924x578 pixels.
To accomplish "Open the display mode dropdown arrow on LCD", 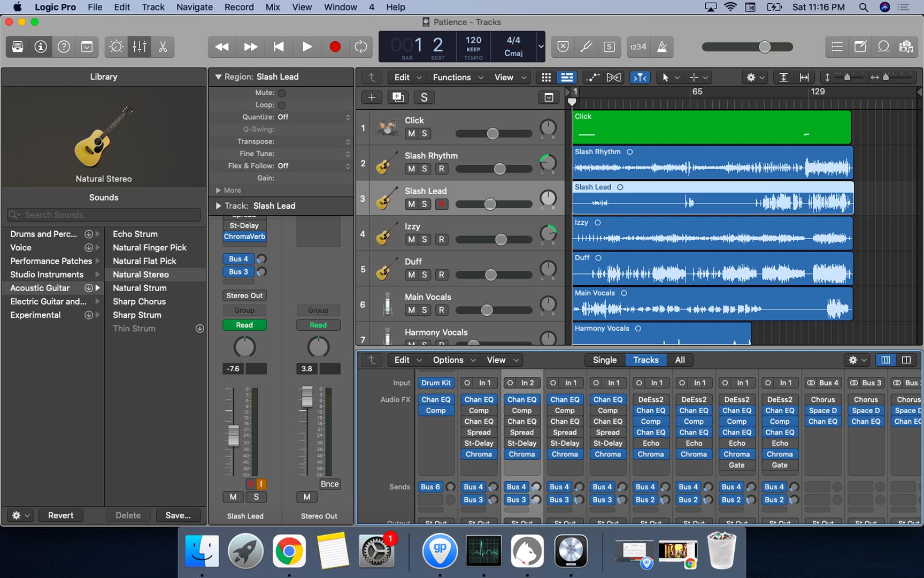I will tap(541, 47).
